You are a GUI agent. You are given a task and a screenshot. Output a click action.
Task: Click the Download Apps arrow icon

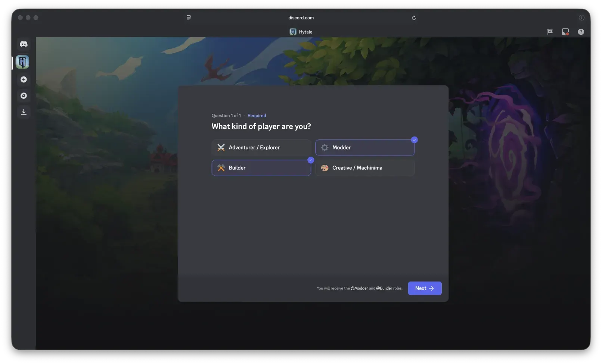click(24, 112)
